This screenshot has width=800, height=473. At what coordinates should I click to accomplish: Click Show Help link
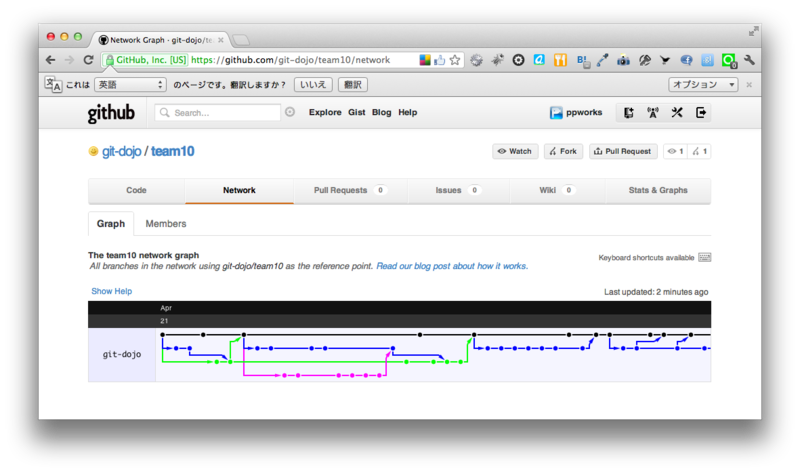click(x=112, y=291)
